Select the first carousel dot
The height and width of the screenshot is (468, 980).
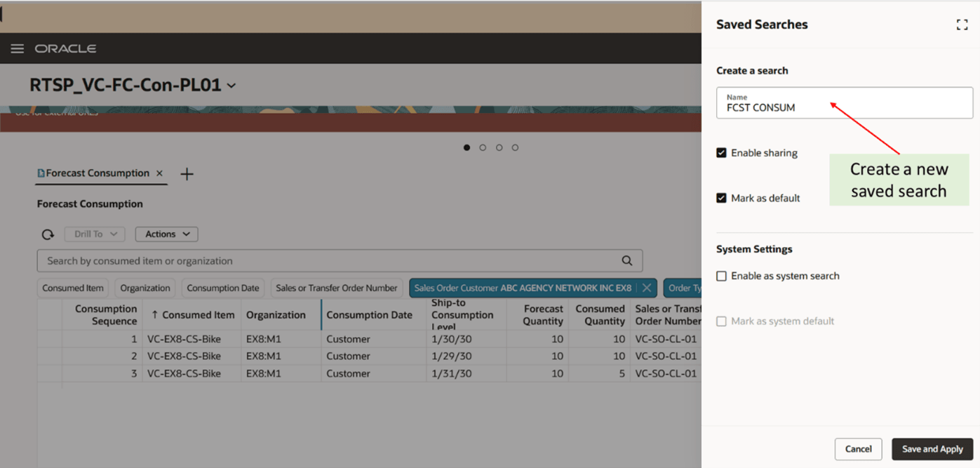click(x=466, y=147)
